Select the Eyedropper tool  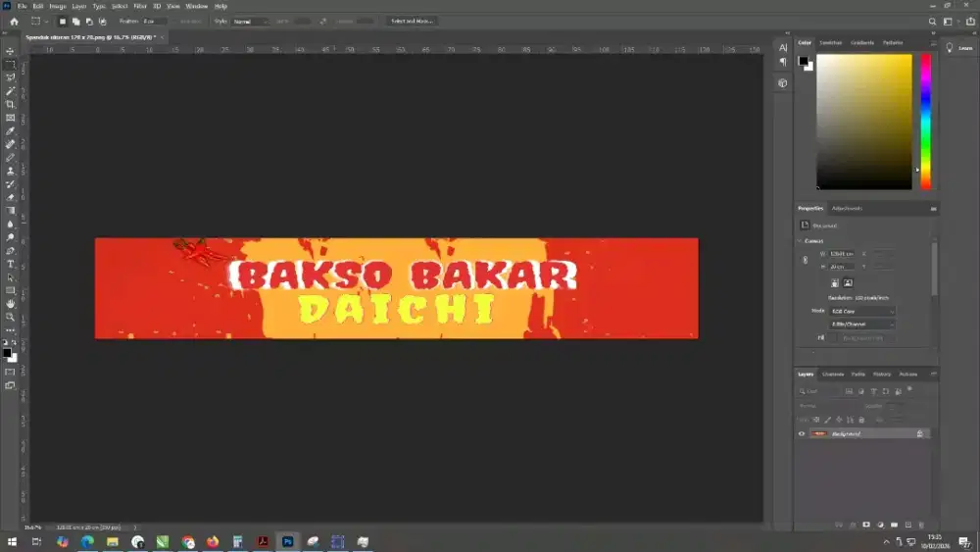pyautogui.click(x=10, y=130)
